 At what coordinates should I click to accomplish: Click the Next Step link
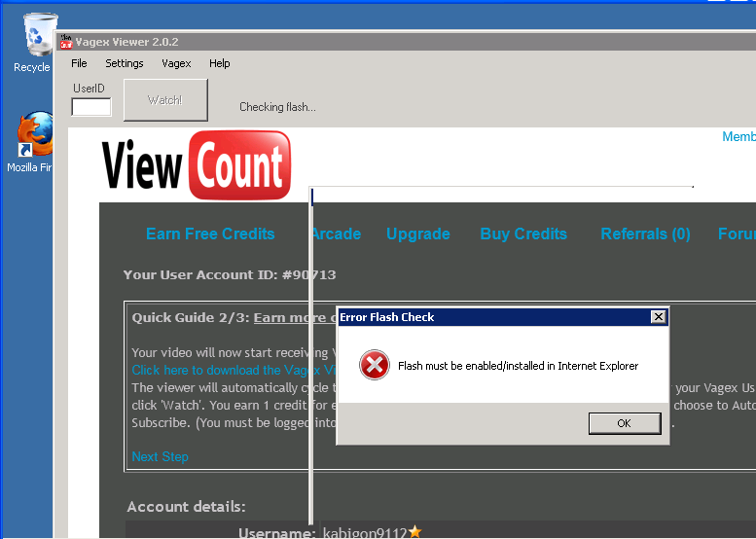[161, 456]
